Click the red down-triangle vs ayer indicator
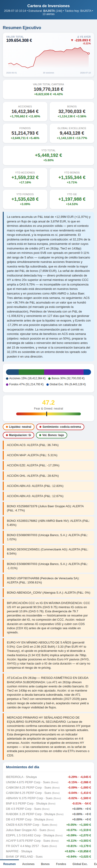 pos(72,40)
